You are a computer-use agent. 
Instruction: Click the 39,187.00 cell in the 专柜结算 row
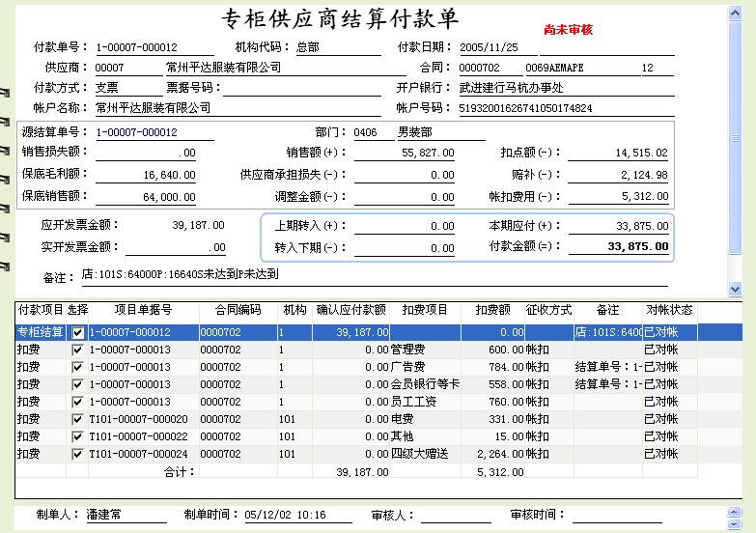(x=351, y=332)
